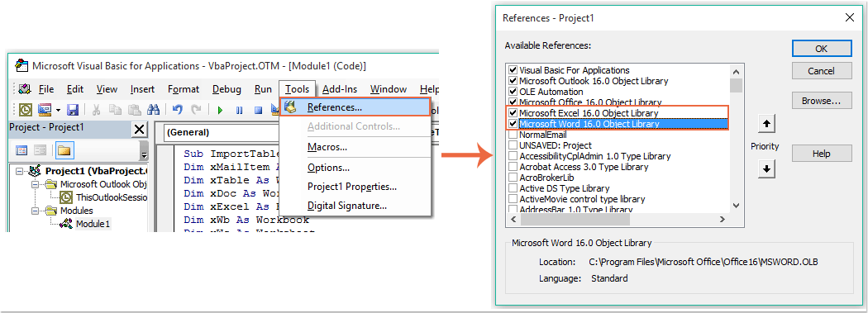Screen dimensions: 868x313
Task: Click the Undo arrow icon
Action: [x=177, y=110]
